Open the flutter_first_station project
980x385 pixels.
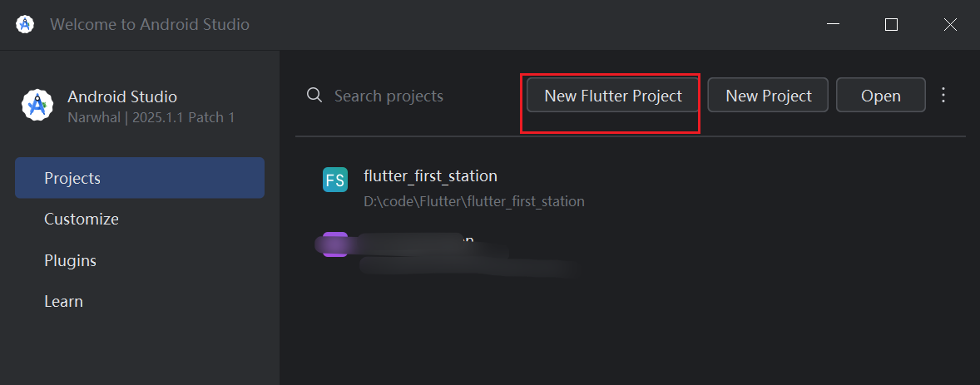pyautogui.click(x=430, y=176)
